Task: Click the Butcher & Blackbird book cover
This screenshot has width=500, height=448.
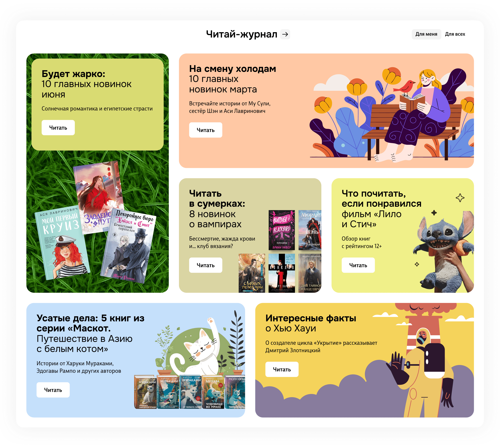Action: (x=282, y=230)
